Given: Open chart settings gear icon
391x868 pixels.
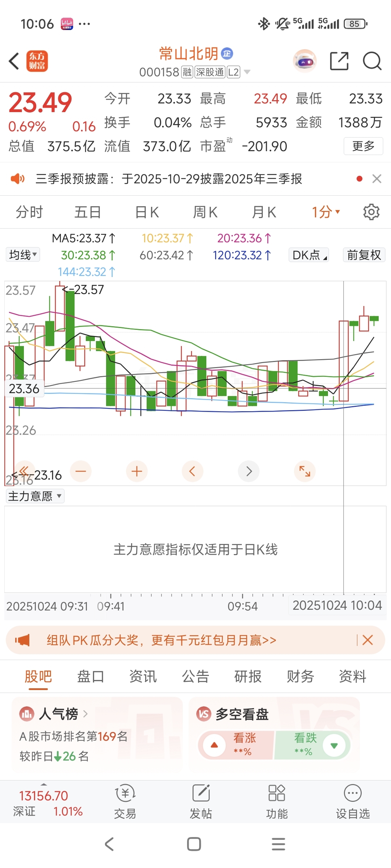Looking at the screenshot, I should (x=371, y=212).
